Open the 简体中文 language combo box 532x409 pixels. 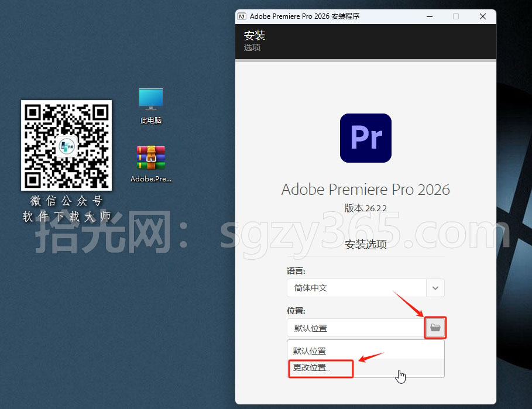366,288
